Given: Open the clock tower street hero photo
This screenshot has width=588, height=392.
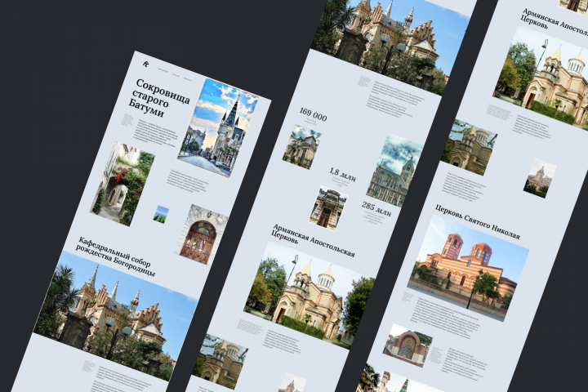Looking at the screenshot, I should (218, 127).
